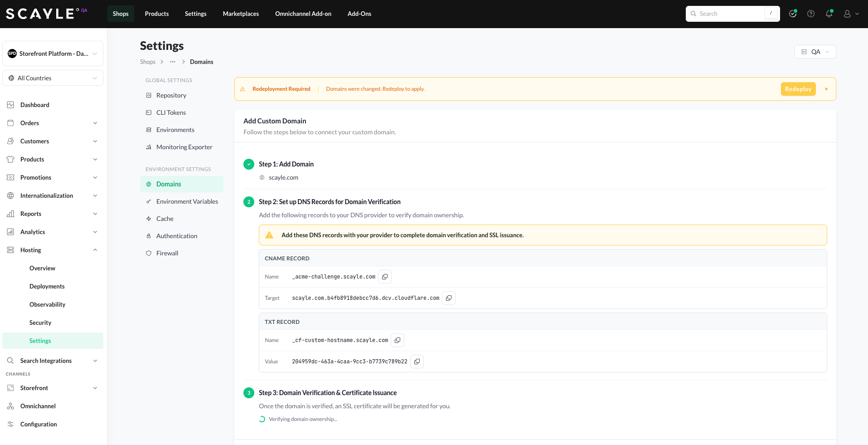Dismiss the Redeployment Required banner
The width and height of the screenshot is (868, 445).
tap(826, 89)
